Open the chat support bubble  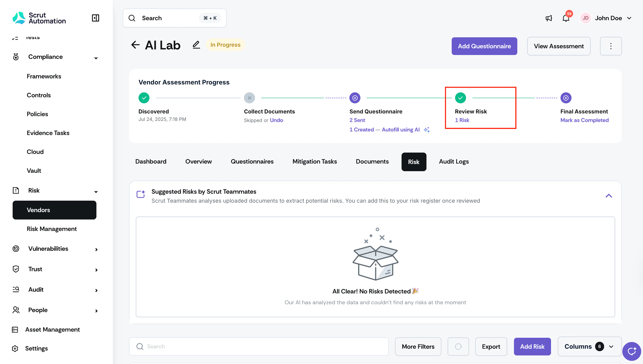pyautogui.click(x=632, y=351)
